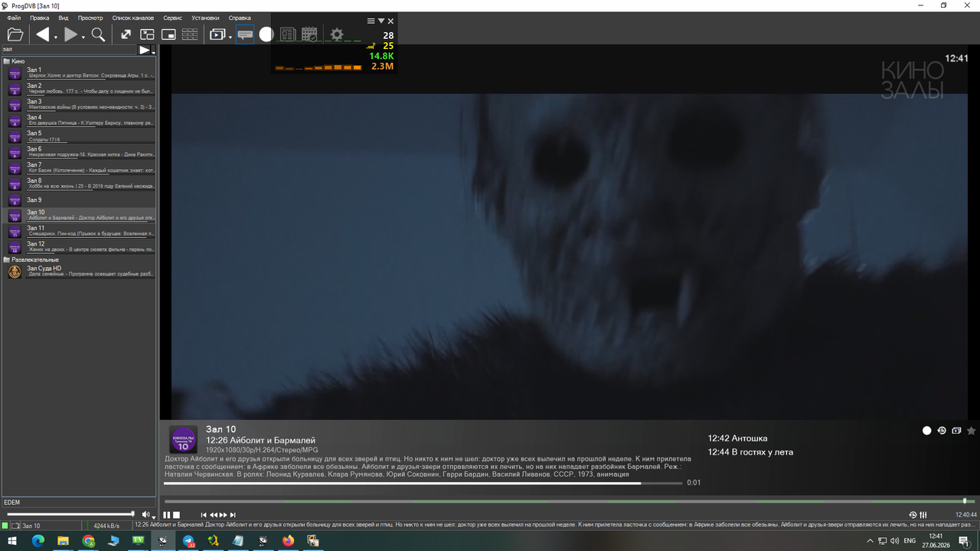
Task: Open Firefox from the Windows taskbar
Action: click(x=288, y=541)
